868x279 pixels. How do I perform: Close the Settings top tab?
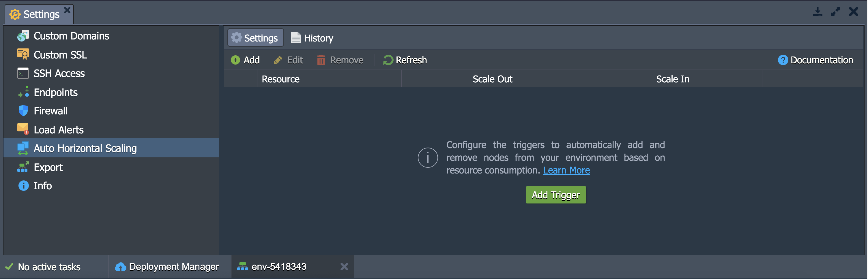[x=68, y=10]
